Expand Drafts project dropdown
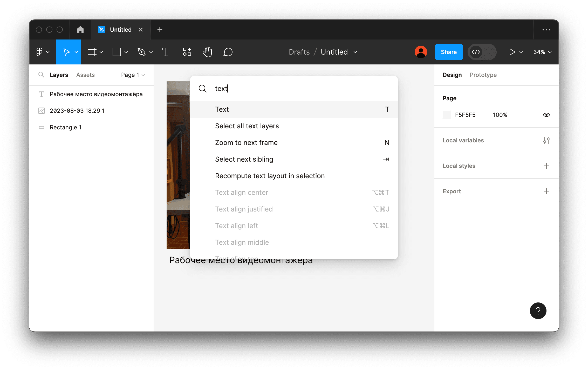 tap(298, 52)
